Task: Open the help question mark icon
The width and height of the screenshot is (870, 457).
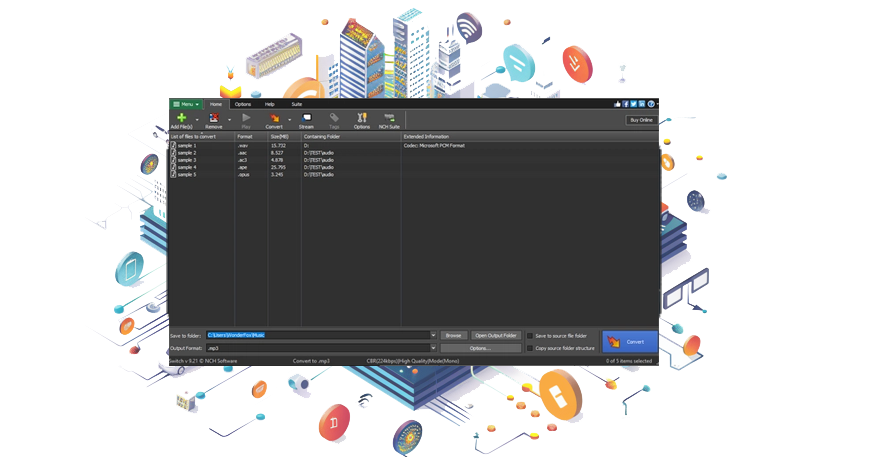Action: (651, 104)
